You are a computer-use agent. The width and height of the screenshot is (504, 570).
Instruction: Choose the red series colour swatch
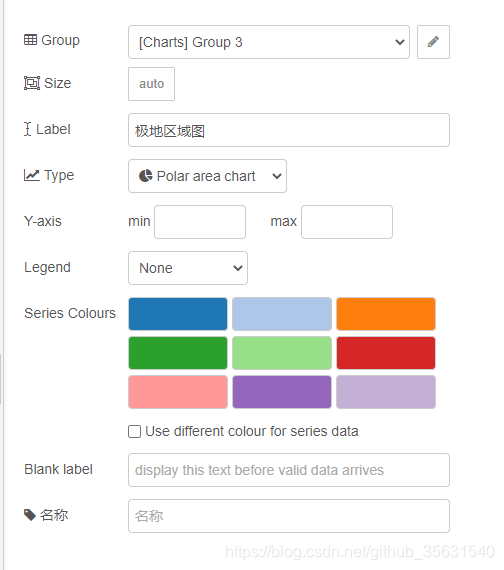coord(386,353)
